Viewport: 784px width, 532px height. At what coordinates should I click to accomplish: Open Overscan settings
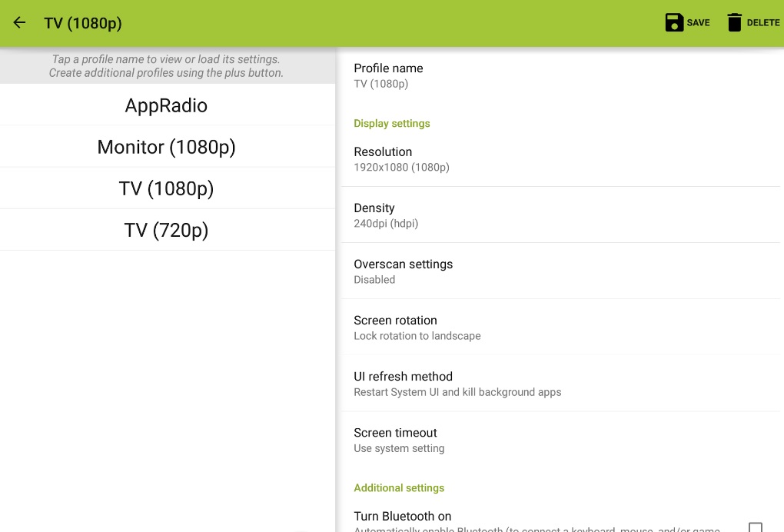560,271
